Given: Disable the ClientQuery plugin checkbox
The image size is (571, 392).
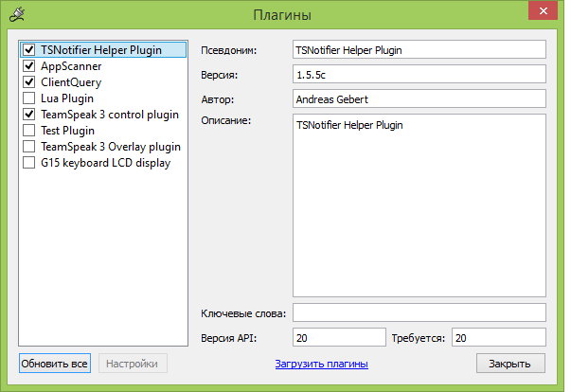Looking at the screenshot, I should (x=28, y=81).
